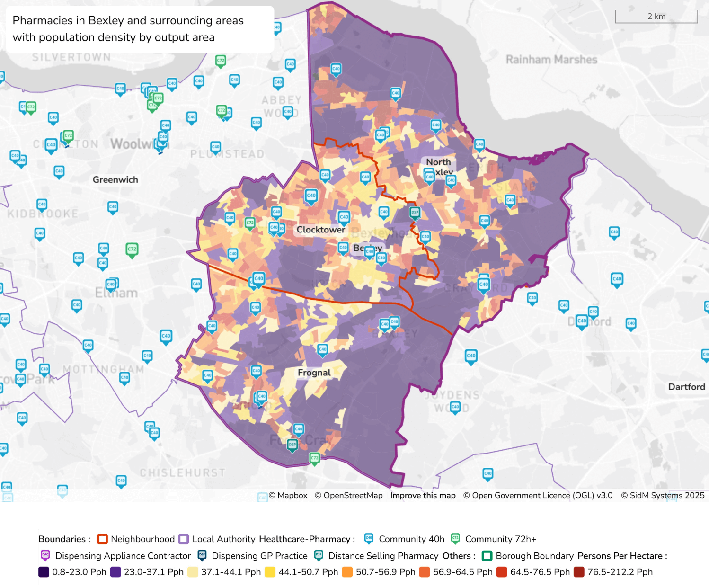Viewport: 709px width, 588px height.
Task: Click the Community 40h legend icon
Action: (x=368, y=539)
